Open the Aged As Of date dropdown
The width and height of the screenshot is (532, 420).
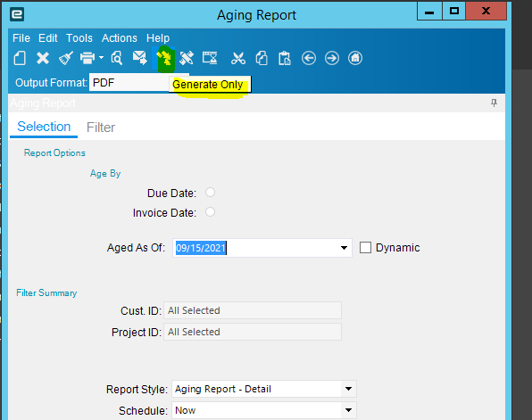tap(344, 248)
